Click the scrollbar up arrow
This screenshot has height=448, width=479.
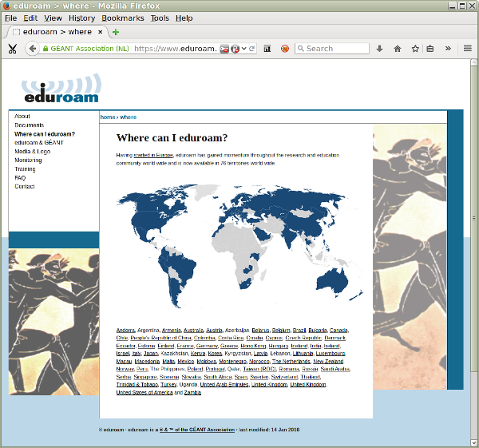[x=473, y=62]
